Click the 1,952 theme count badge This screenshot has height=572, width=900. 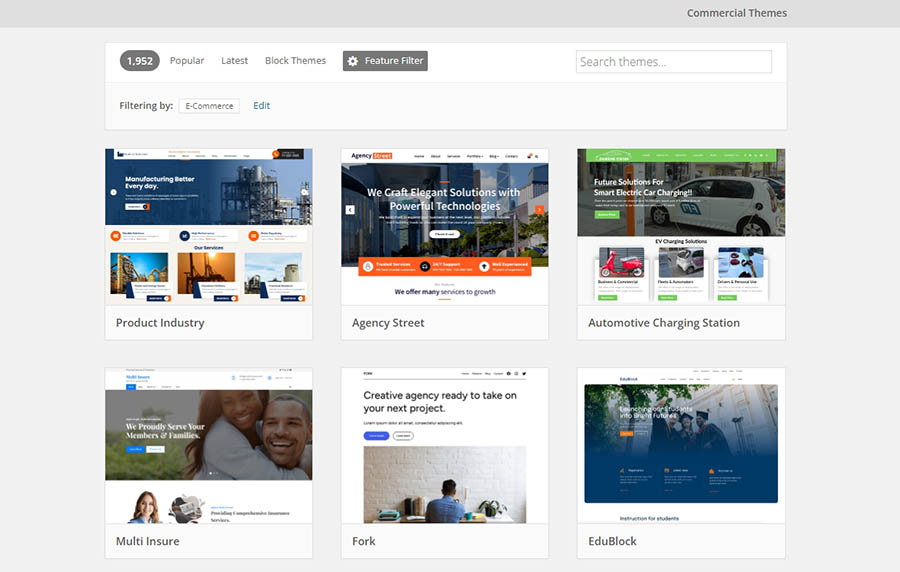point(140,61)
